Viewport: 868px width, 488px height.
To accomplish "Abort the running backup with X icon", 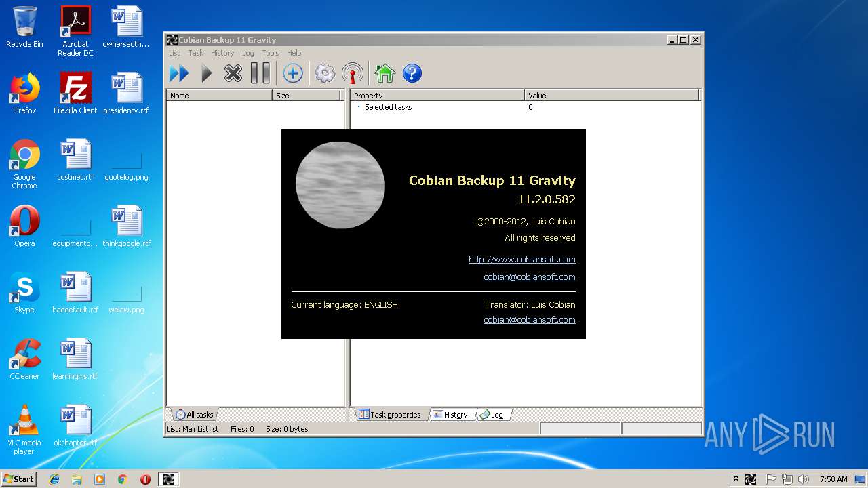I will pos(233,73).
